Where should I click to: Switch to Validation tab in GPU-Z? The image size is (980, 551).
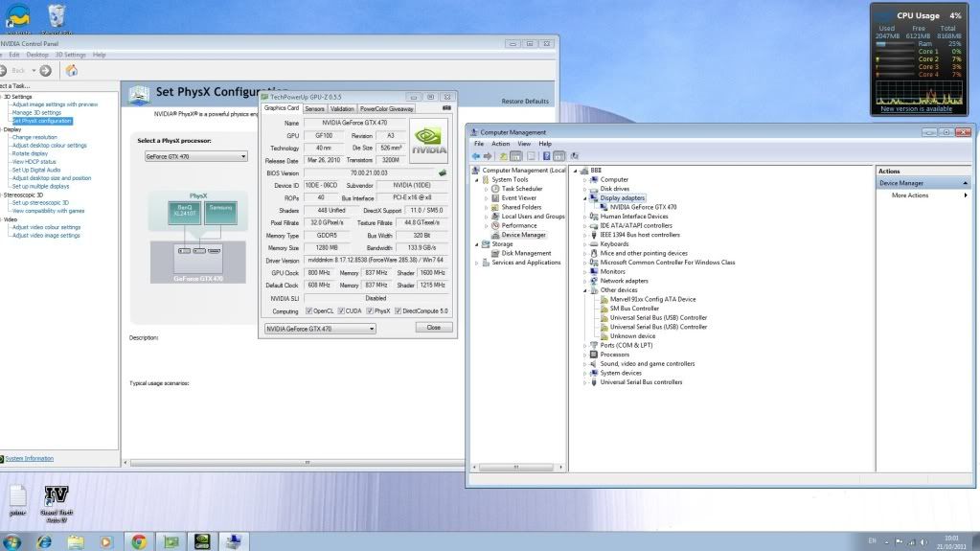[342, 109]
